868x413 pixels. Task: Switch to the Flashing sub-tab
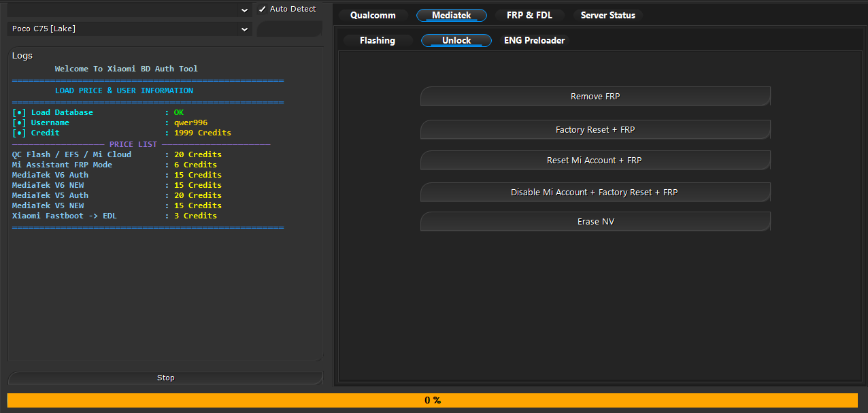(377, 41)
